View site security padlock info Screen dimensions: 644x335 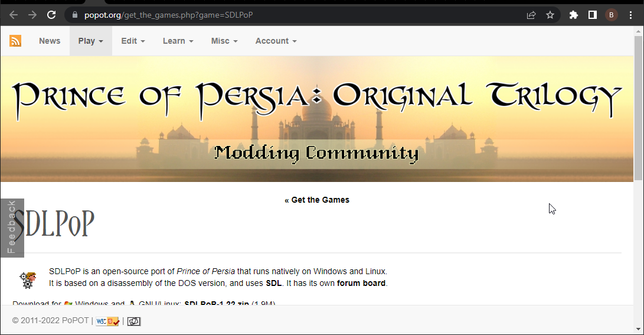coord(74,15)
